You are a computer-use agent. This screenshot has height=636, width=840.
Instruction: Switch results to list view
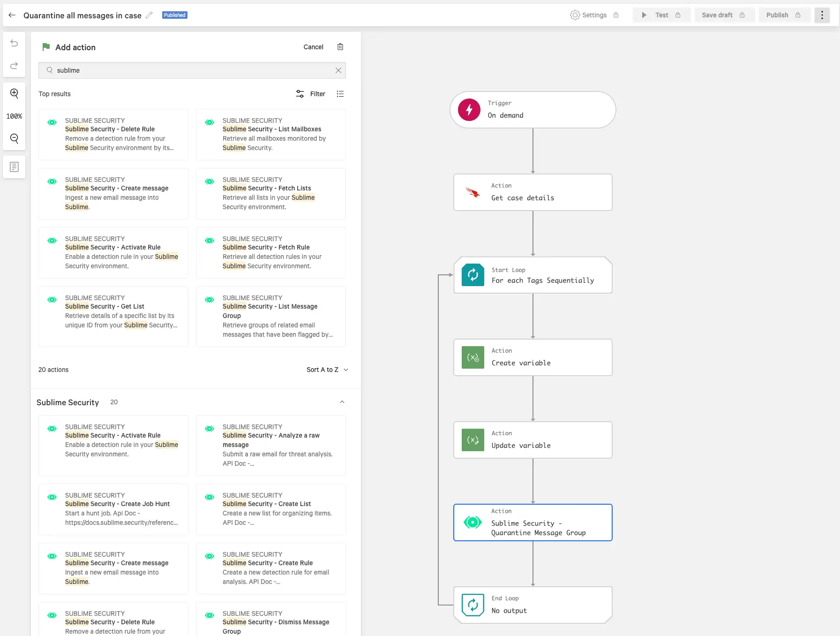point(340,94)
